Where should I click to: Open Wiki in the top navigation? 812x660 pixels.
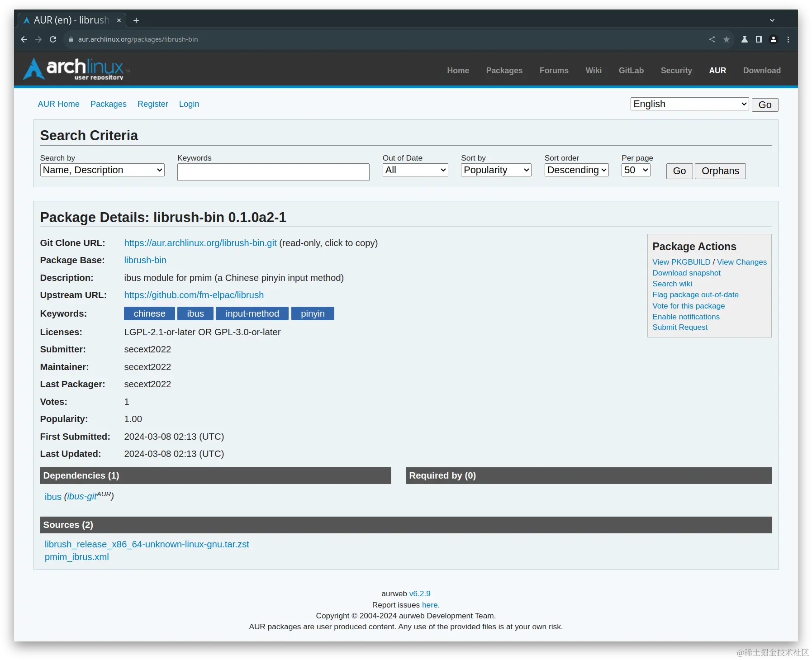click(x=594, y=71)
